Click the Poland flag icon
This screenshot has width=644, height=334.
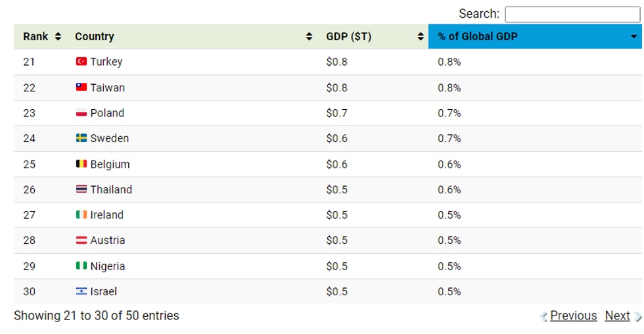click(81, 113)
